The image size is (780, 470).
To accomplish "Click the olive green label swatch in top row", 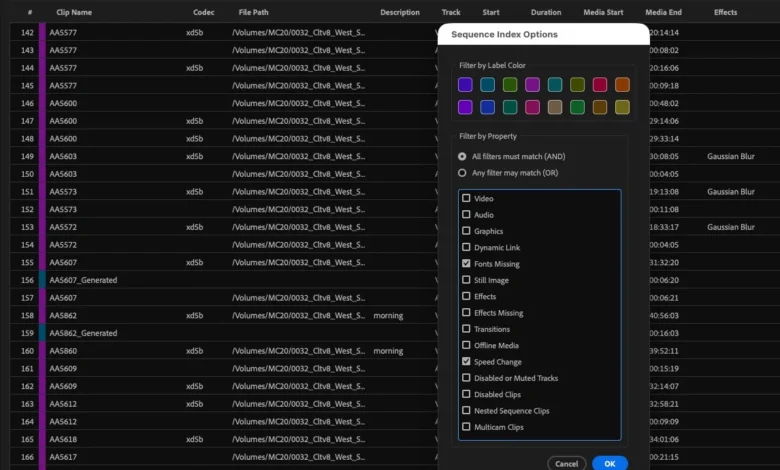I will pos(577,85).
